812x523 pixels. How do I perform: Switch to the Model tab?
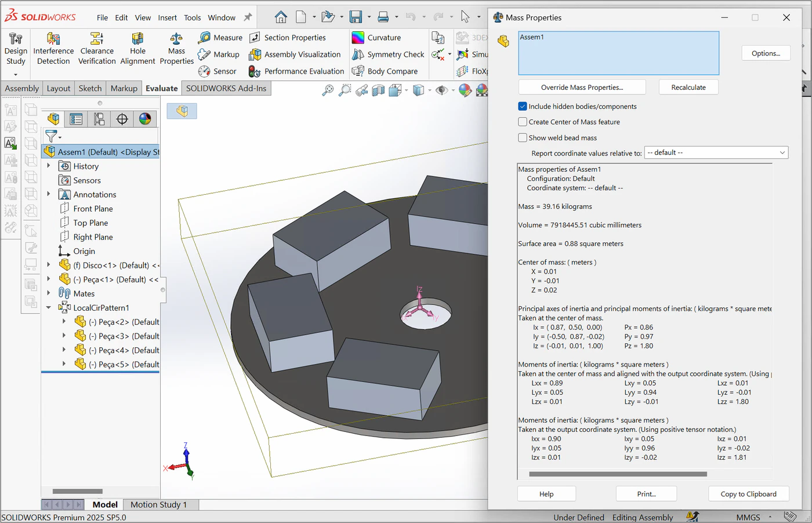click(x=105, y=504)
